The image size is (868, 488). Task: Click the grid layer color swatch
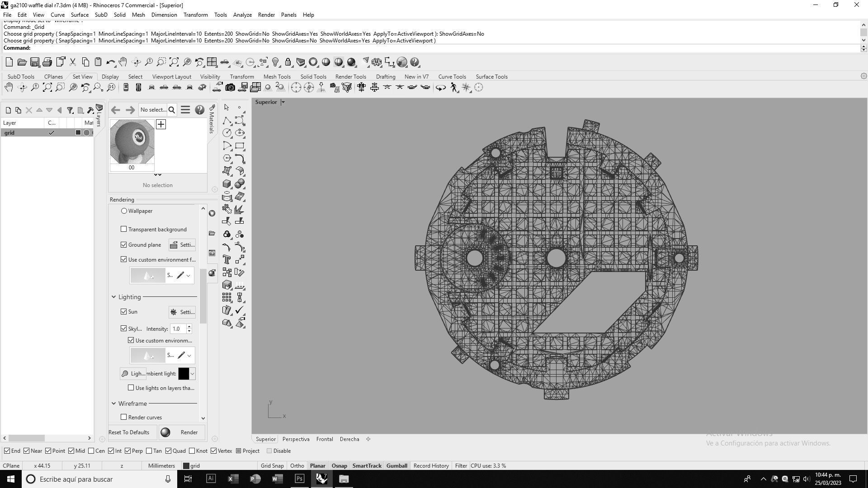point(78,133)
